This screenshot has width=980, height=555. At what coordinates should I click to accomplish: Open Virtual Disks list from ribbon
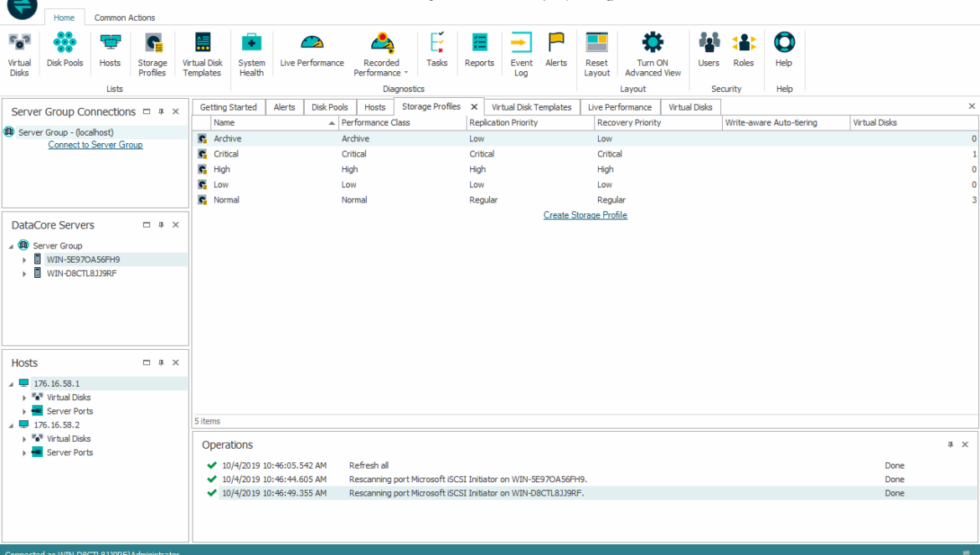tap(19, 55)
